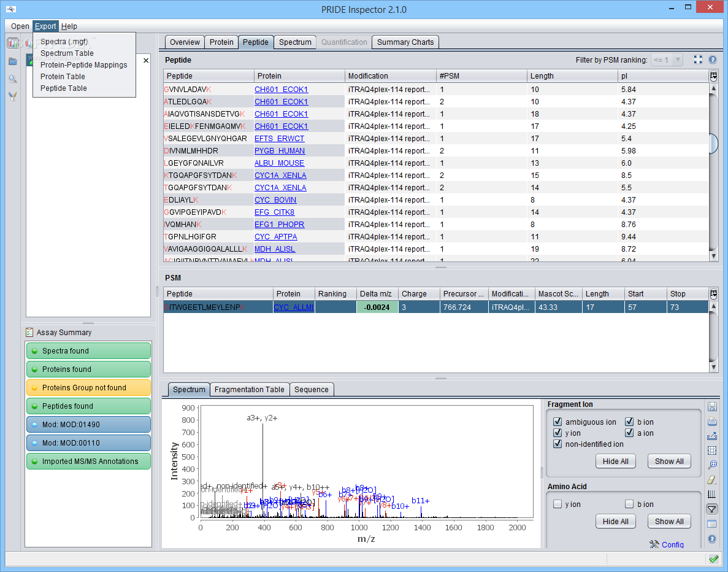The height and width of the screenshot is (572, 728).
Task: Open the EFTS_ERWCT protein link
Action: (x=280, y=139)
